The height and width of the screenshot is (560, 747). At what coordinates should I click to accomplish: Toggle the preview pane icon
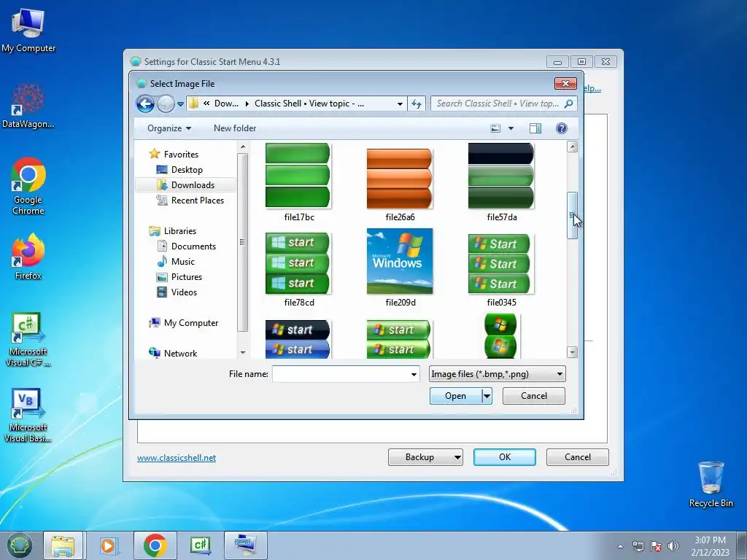535,128
